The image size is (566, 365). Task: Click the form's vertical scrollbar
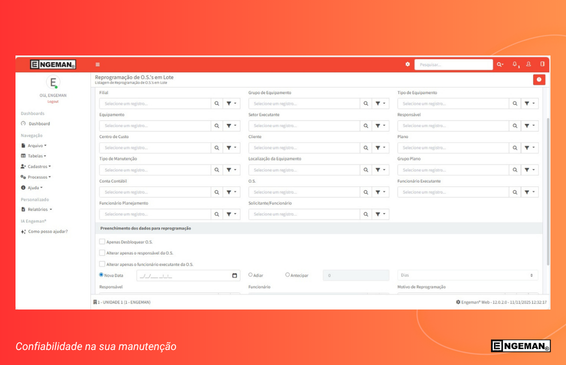[548, 191]
